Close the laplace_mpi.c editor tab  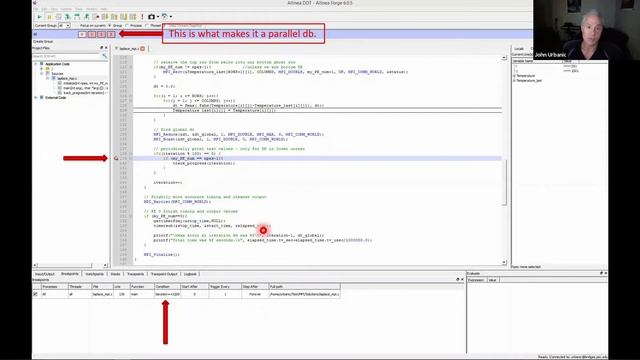point(142,49)
